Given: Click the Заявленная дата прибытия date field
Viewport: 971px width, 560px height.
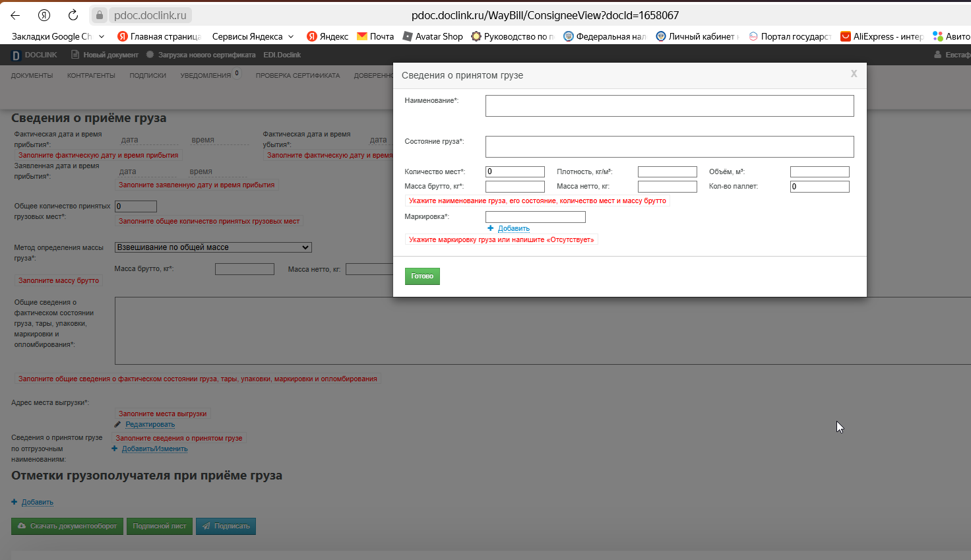Looking at the screenshot, I should 148,171.
